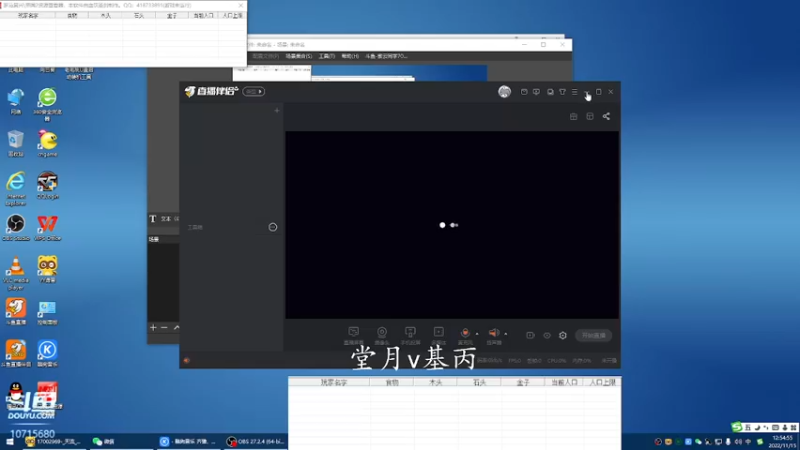Click the calendar-like icon above the preview
Screen dimensions: 800x450
click(573, 116)
